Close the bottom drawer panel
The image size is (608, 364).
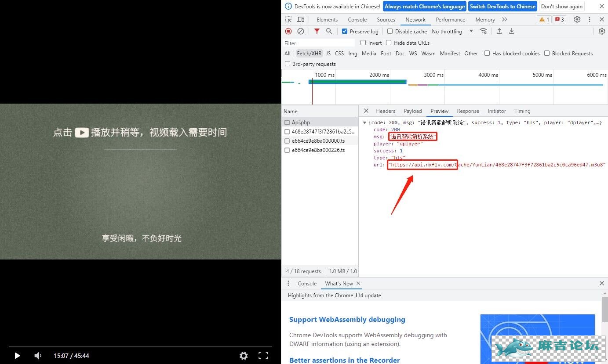click(602, 283)
